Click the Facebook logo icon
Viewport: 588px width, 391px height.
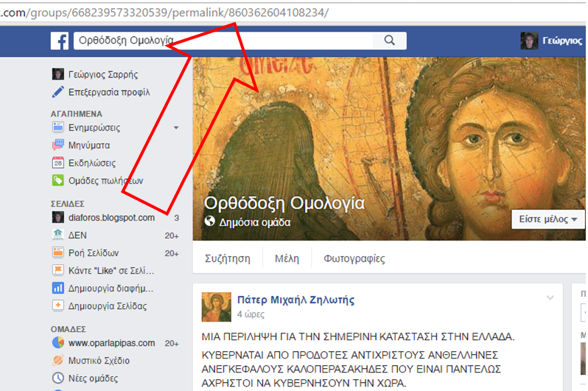[x=60, y=41]
